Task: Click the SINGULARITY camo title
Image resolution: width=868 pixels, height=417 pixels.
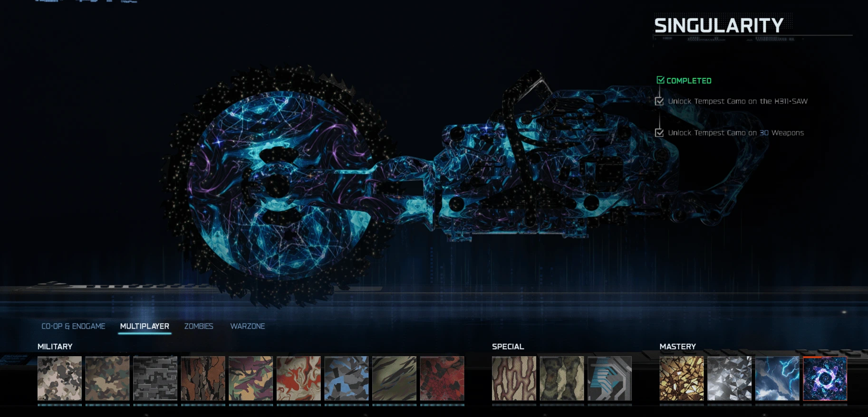Action: [x=719, y=26]
